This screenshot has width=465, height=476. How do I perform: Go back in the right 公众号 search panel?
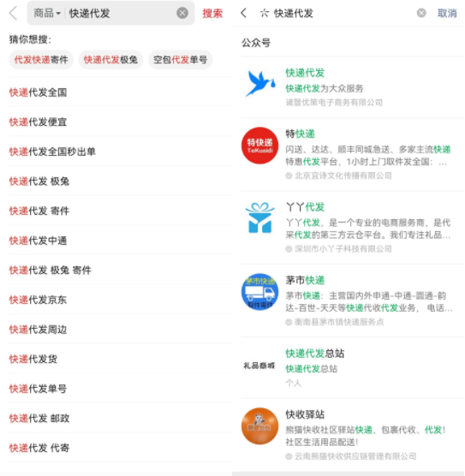[x=243, y=13]
